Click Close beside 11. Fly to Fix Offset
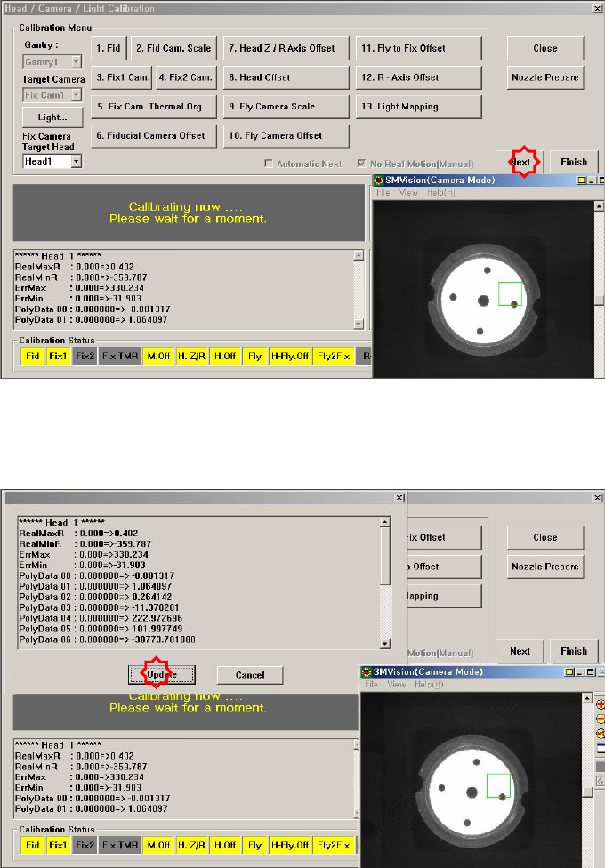The image size is (605, 868). (x=545, y=48)
